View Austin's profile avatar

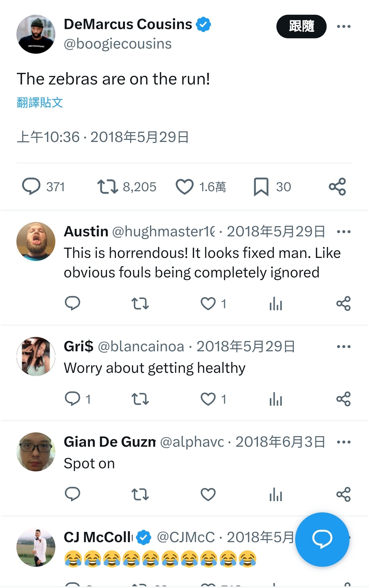tap(36, 241)
